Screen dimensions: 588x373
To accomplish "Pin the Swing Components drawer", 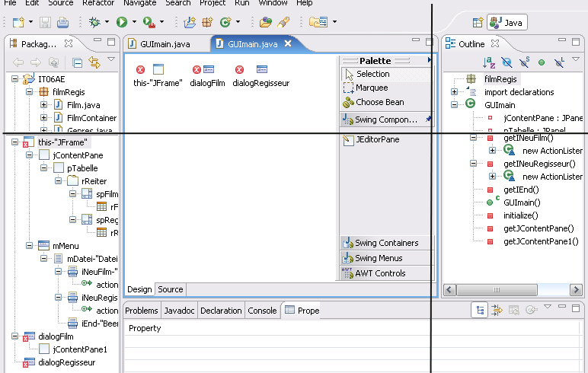I will point(428,120).
